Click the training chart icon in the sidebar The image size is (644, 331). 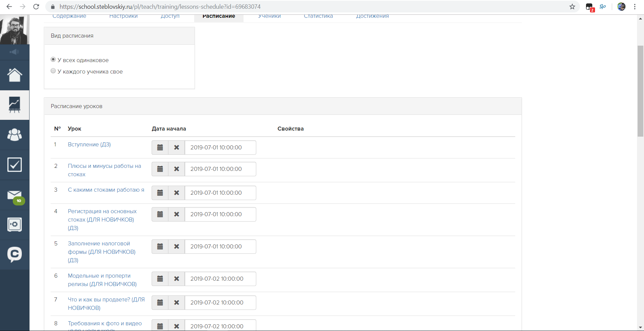pyautogui.click(x=14, y=105)
